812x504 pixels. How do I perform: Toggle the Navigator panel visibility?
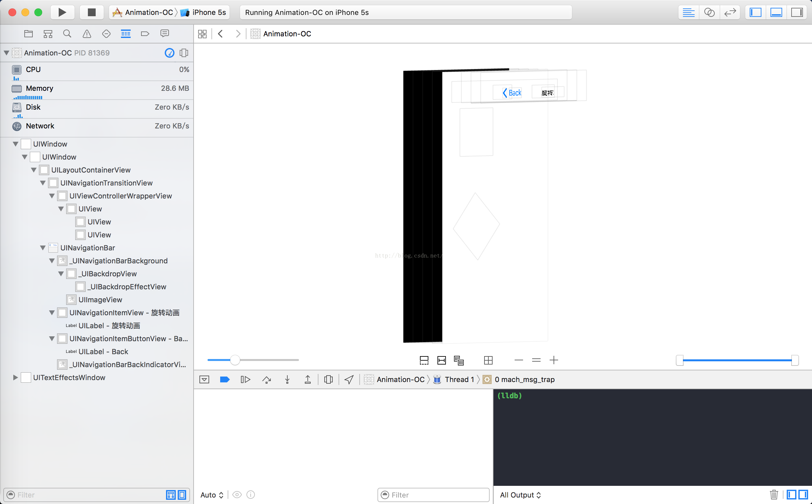[x=755, y=12]
